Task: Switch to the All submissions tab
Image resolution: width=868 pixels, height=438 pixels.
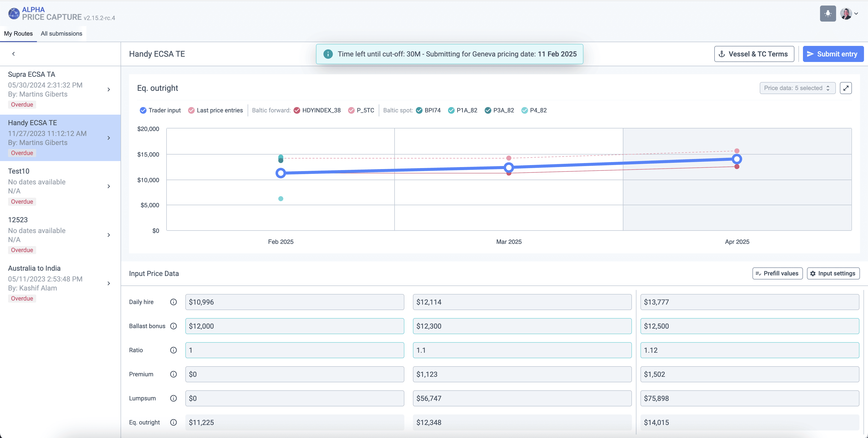Action: [x=61, y=33]
